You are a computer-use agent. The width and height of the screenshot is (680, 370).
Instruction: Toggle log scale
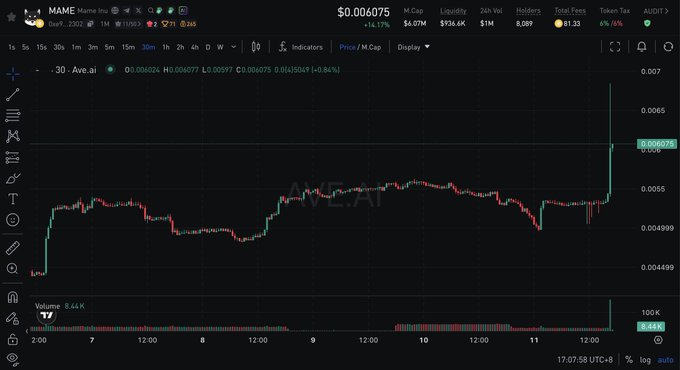click(x=645, y=360)
